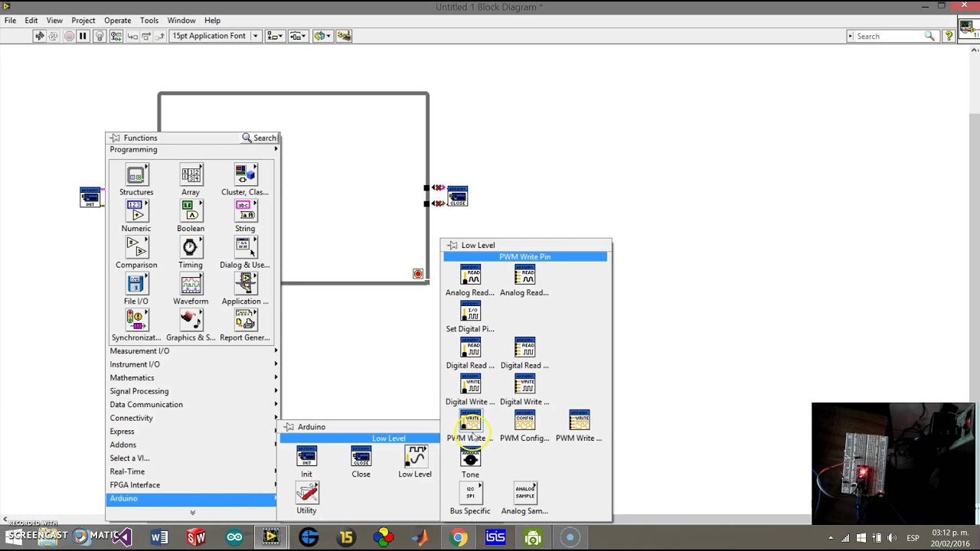
Task: Expand the Signal Processing category
Action: (193, 391)
